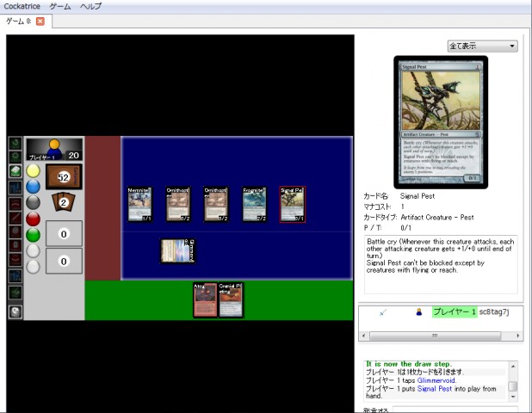Select the Signal Pest card on battlefield
This screenshot has height=413, width=532.
point(293,205)
